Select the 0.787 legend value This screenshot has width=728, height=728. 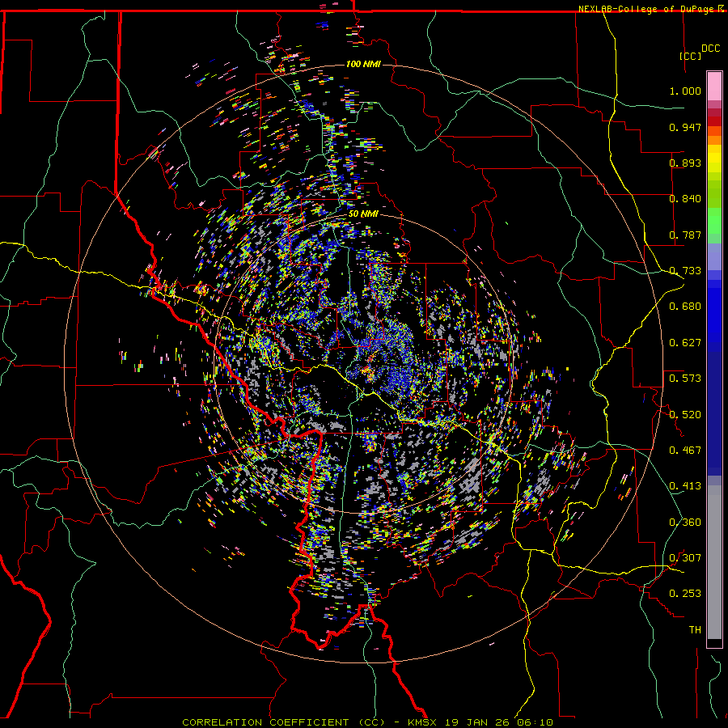[685, 235]
